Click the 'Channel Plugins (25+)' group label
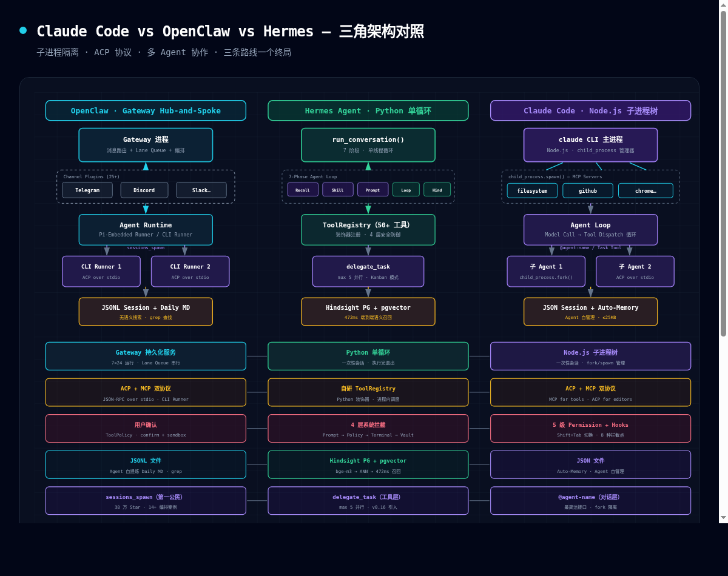The image size is (728, 576). click(92, 176)
